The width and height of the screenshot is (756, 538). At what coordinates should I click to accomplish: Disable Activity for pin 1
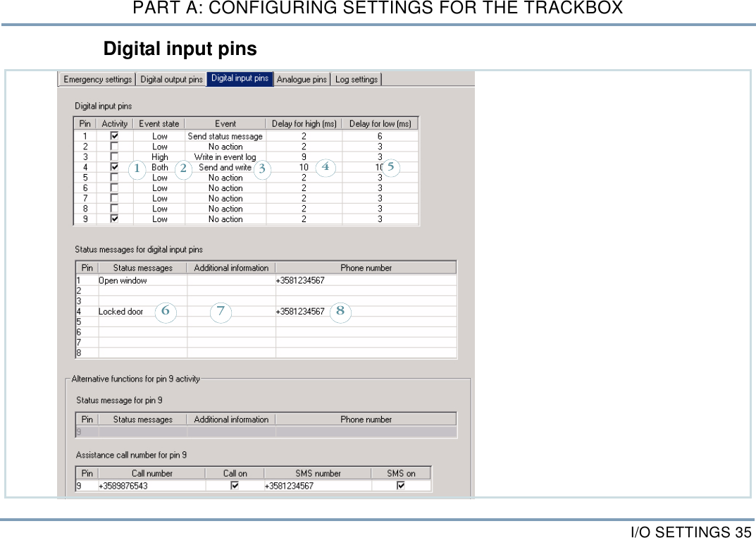(x=114, y=136)
